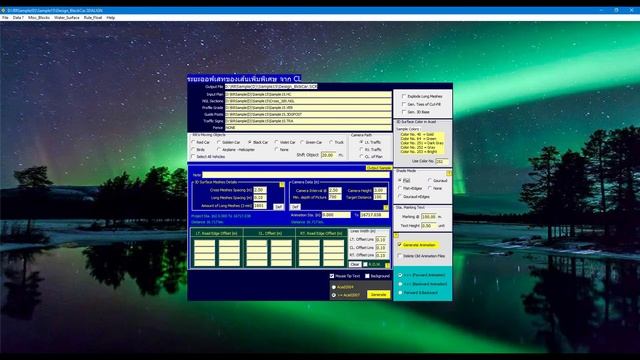This screenshot has width=640, height=360.
Task: Click the Min. depth of Picture field
Action: click(335, 197)
